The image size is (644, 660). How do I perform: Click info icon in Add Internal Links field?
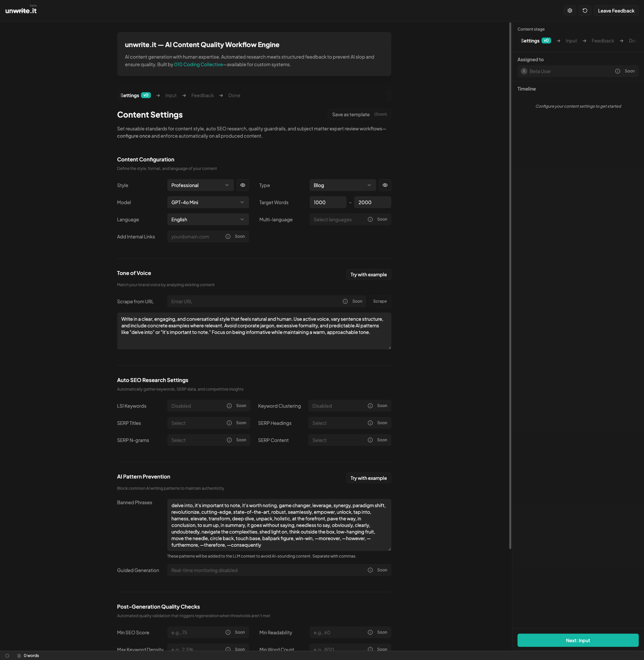tap(228, 237)
